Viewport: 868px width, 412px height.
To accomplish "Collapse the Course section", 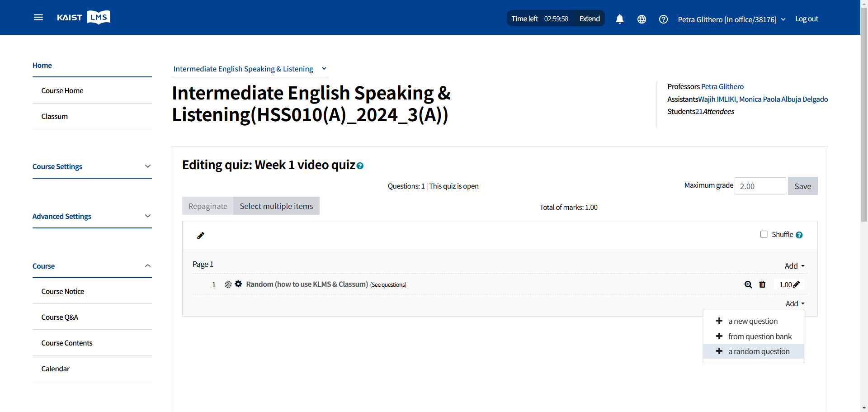I will pos(92,266).
